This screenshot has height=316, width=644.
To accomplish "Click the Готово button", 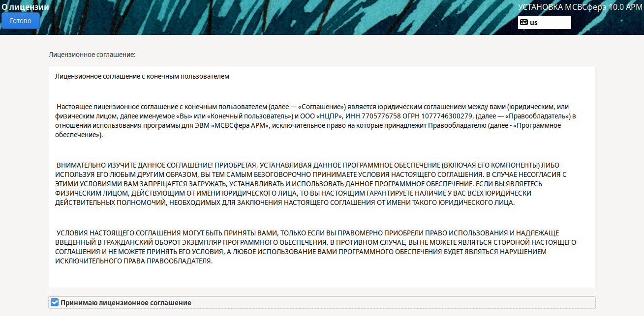I will [21, 21].
